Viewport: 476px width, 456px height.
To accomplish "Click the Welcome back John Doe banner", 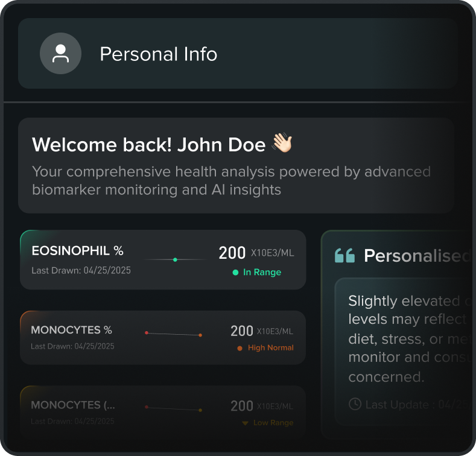I will pos(236,165).
